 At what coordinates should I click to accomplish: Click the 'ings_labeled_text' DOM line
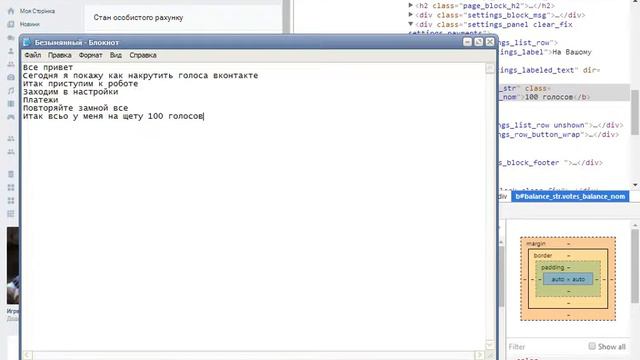click(549, 70)
